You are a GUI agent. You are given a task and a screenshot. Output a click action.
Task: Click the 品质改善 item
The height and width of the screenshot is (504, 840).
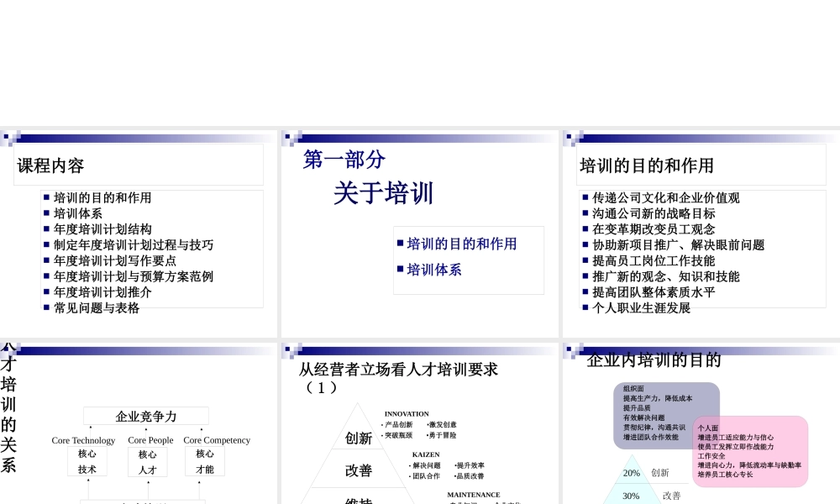click(x=470, y=475)
